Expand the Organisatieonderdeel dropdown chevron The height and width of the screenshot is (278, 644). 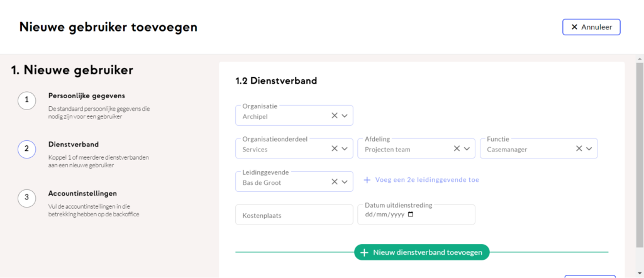345,149
